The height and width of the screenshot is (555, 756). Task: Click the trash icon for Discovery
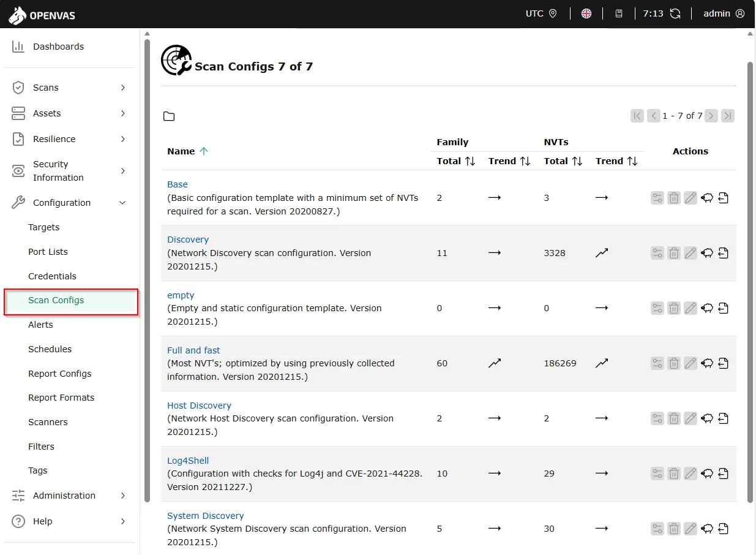click(674, 253)
